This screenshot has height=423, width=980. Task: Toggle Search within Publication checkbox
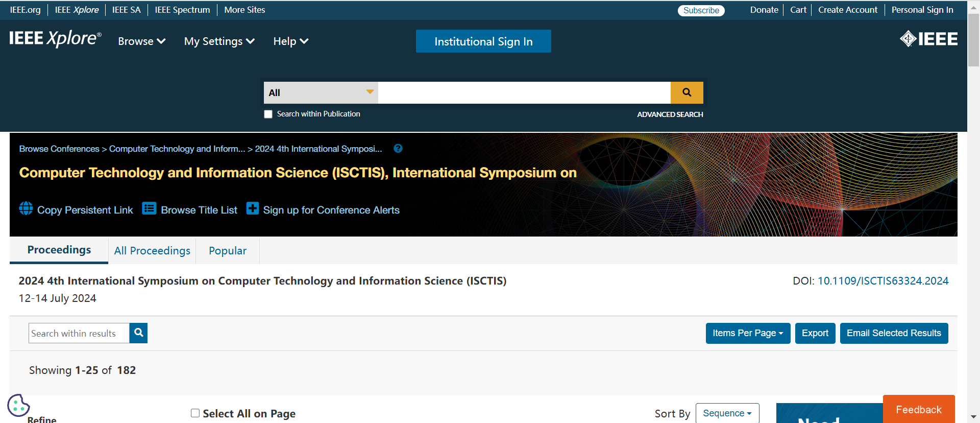268,114
